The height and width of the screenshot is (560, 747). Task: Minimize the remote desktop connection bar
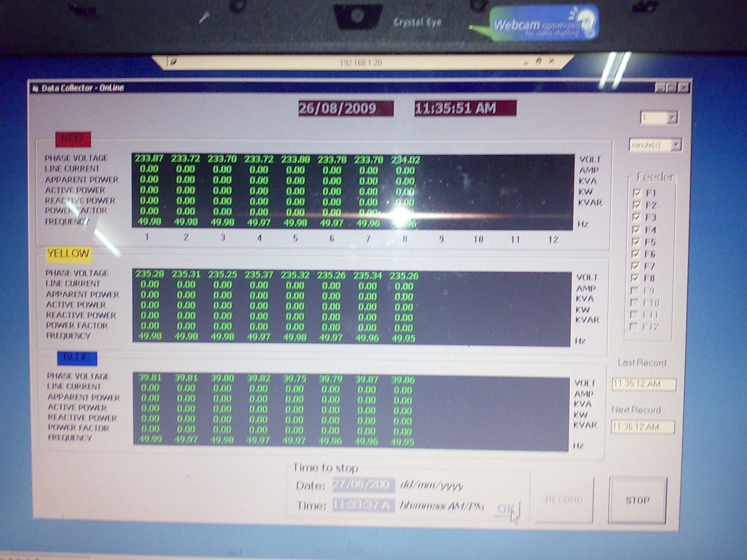[526, 62]
